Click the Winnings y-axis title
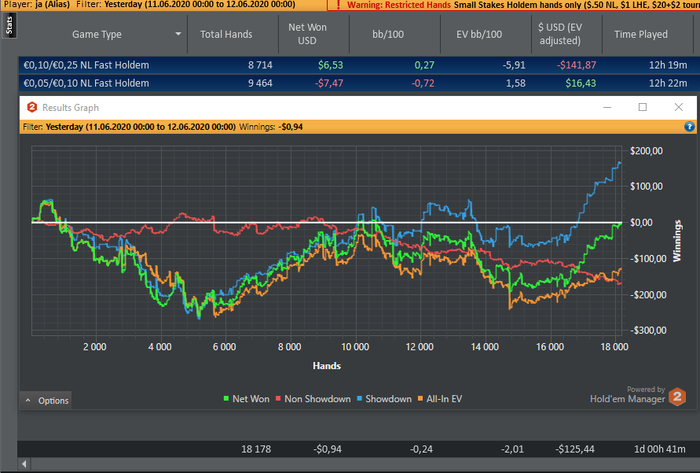 677,241
